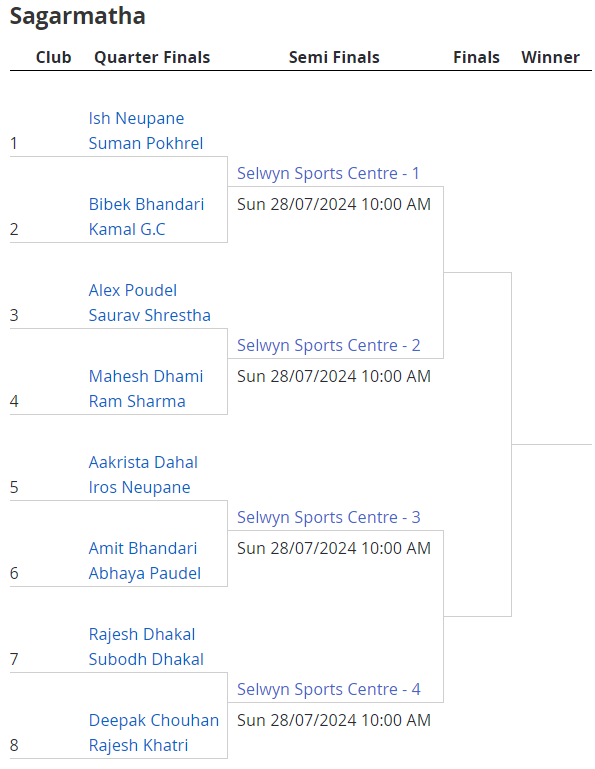595x769 pixels.
Task: Click Saurav Shrestha player link
Action: pyautogui.click(x=150, y=315)
